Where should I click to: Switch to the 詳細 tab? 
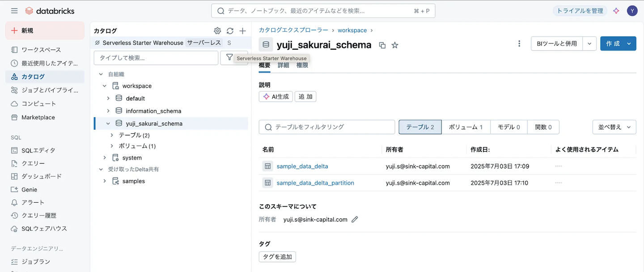[x=283, y=65]
